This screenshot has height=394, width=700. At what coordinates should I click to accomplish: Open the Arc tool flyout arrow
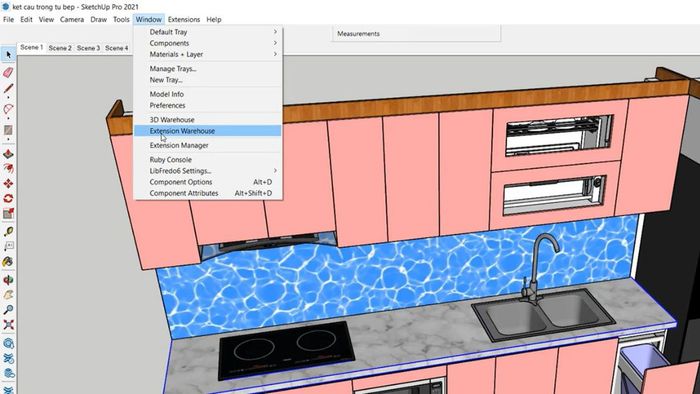8,118
